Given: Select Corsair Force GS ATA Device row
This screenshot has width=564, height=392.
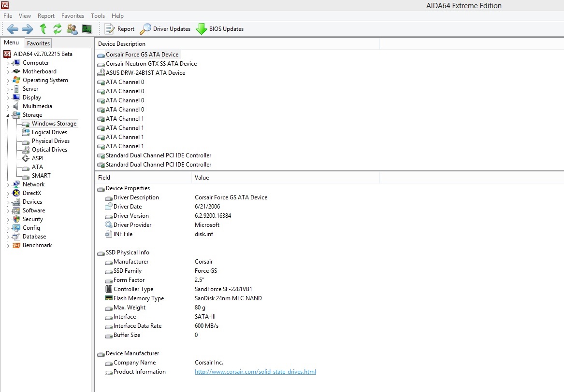Looking at the screenshot, I should click(142, 55).
